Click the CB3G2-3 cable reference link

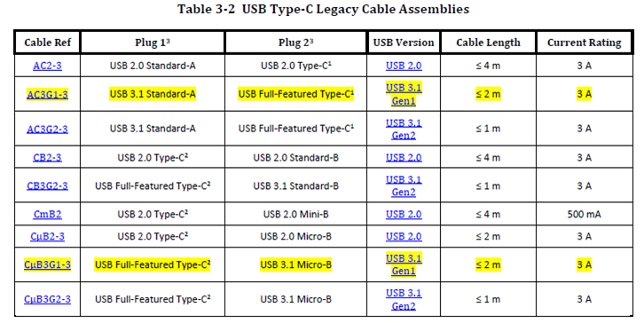point(47,185)
